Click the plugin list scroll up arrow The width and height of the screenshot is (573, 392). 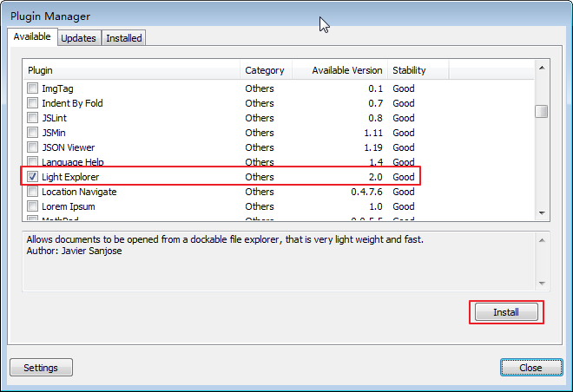tap(541, 67)
